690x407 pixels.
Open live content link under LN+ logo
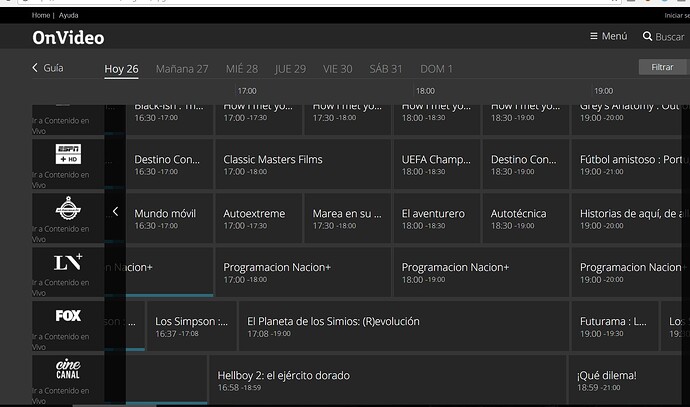[61, 287]
